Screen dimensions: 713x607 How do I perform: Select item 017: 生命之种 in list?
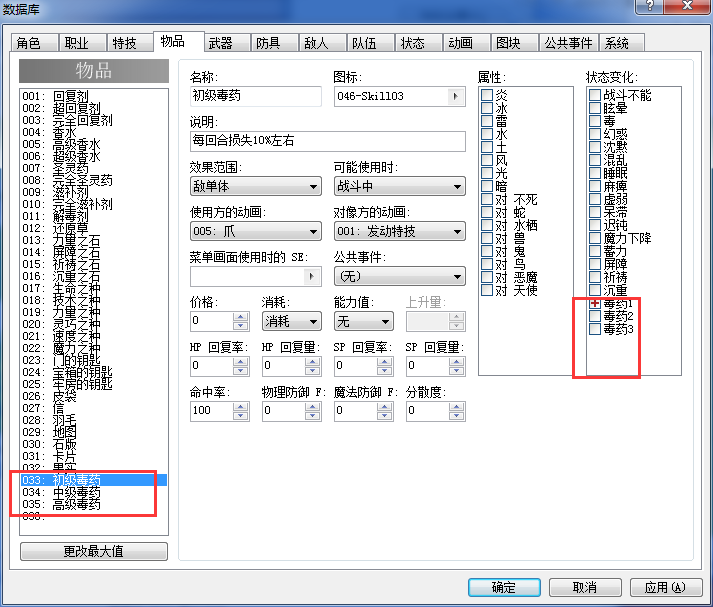[94, 288]
